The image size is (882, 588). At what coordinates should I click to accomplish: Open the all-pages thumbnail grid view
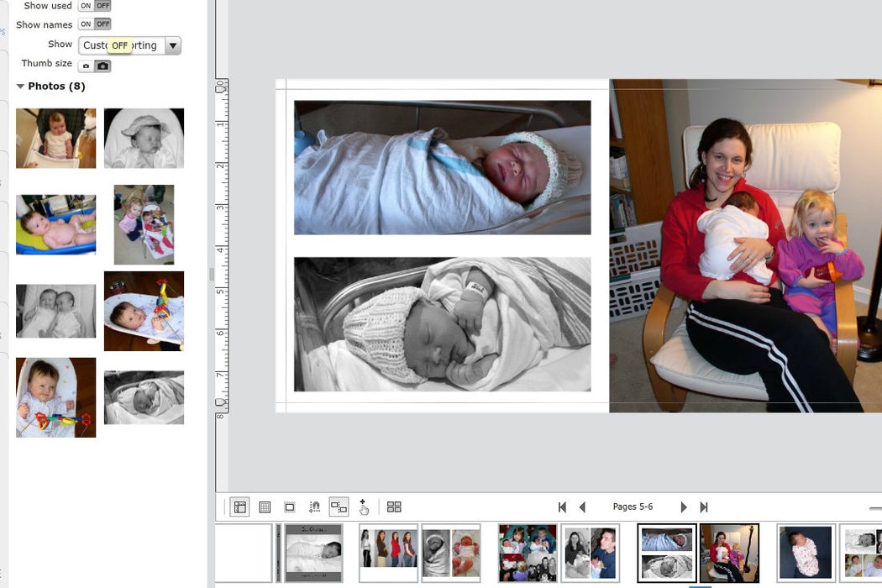coord(394,507)
